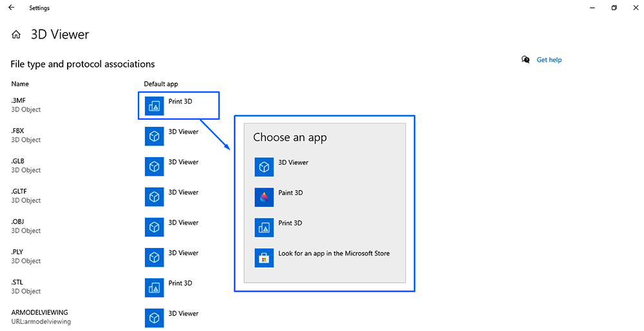Change the .OBJ default app labeled 3D Viewer
Screen dimensions: 644x331
coord(183,223)
